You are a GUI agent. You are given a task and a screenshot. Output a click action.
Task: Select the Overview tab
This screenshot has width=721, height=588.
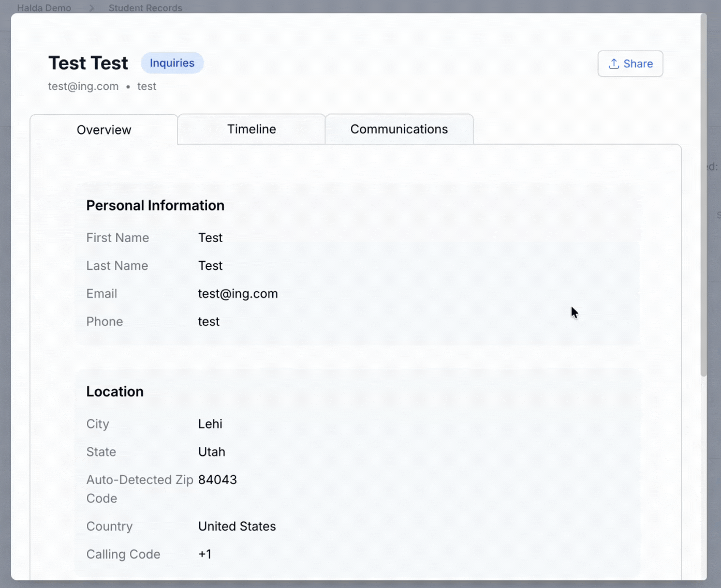(104, 130)
